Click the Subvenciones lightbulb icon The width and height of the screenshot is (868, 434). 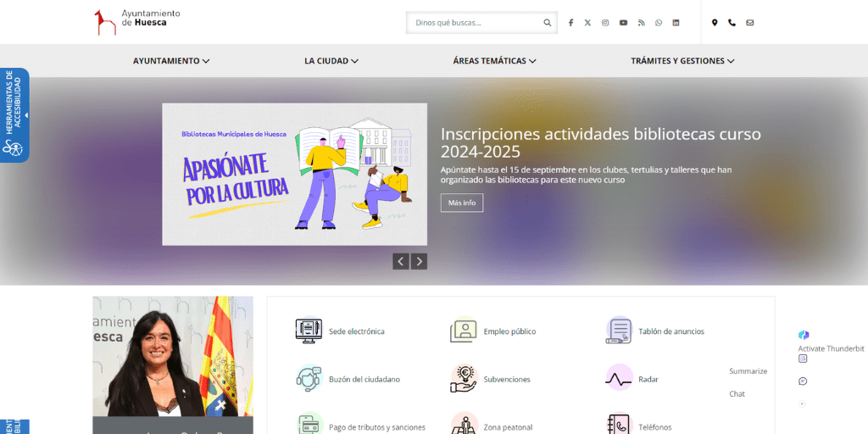[x=464, y=379]
